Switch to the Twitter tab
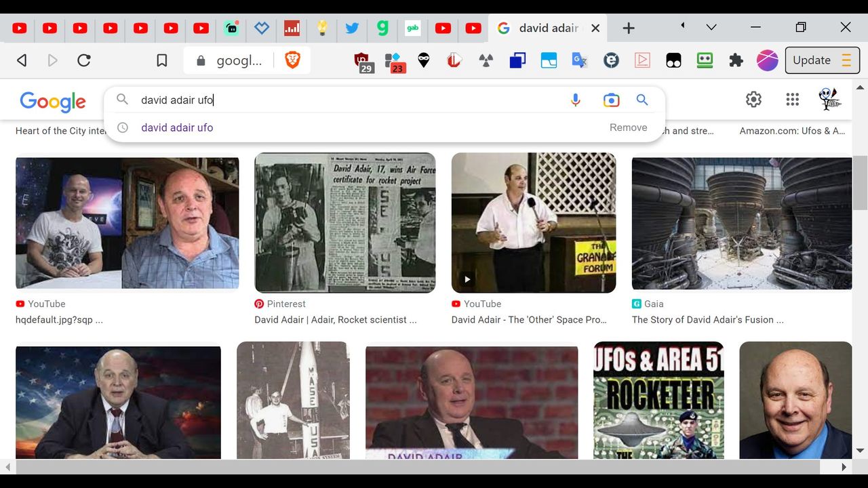 point(352,28)
